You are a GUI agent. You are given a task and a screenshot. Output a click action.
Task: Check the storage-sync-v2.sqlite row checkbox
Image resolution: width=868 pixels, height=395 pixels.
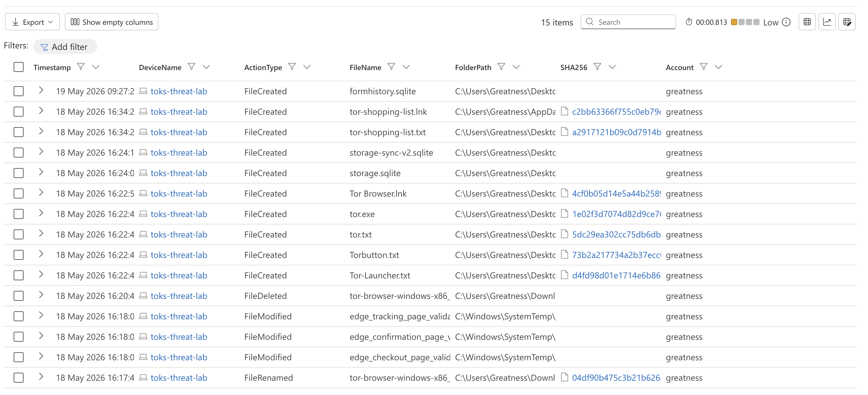pyautogui.click(x=19, y=153)
